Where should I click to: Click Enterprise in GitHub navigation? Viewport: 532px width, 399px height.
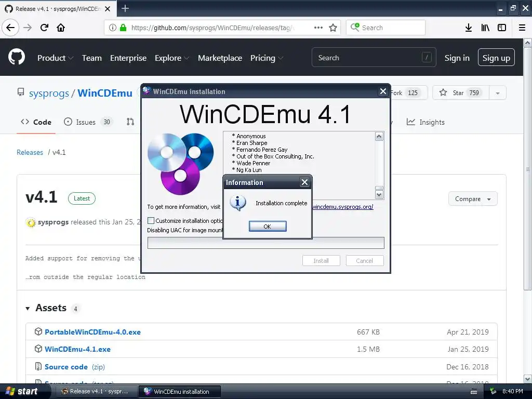click(x=128, y=58)
